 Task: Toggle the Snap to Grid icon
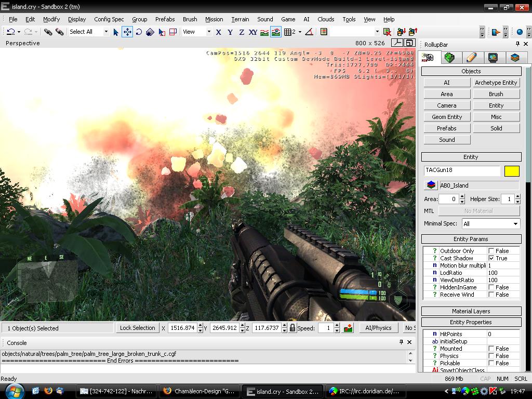[288, 32]
